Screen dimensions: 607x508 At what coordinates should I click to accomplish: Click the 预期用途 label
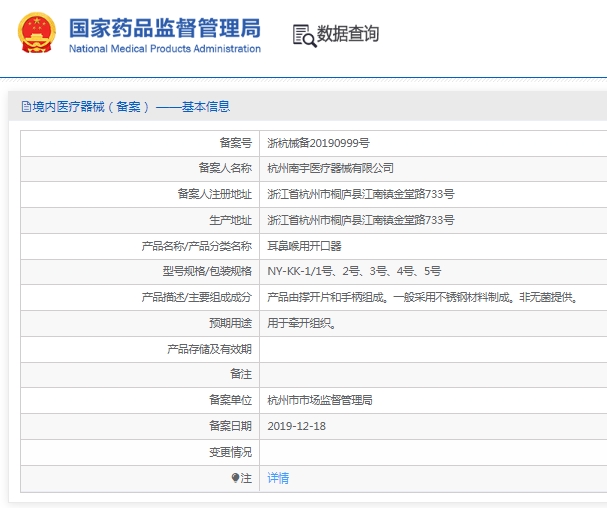[230, 323]
